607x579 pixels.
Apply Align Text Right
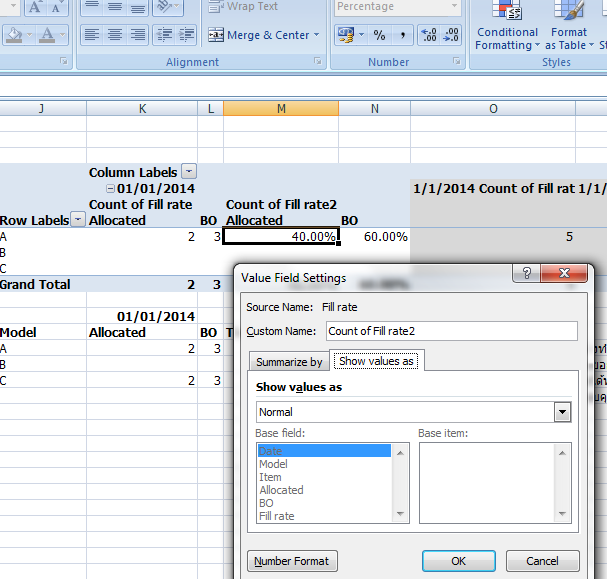(x=137, y=35)
